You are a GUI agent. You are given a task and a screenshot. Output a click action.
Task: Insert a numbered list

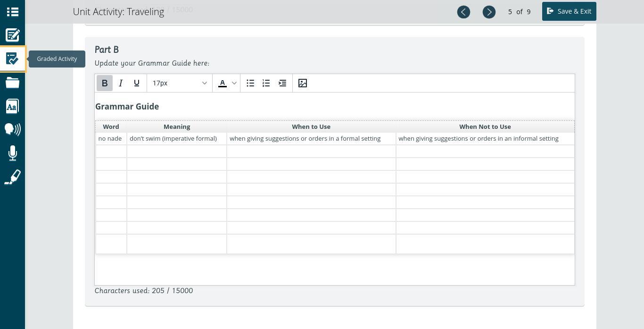coord(266,83)
